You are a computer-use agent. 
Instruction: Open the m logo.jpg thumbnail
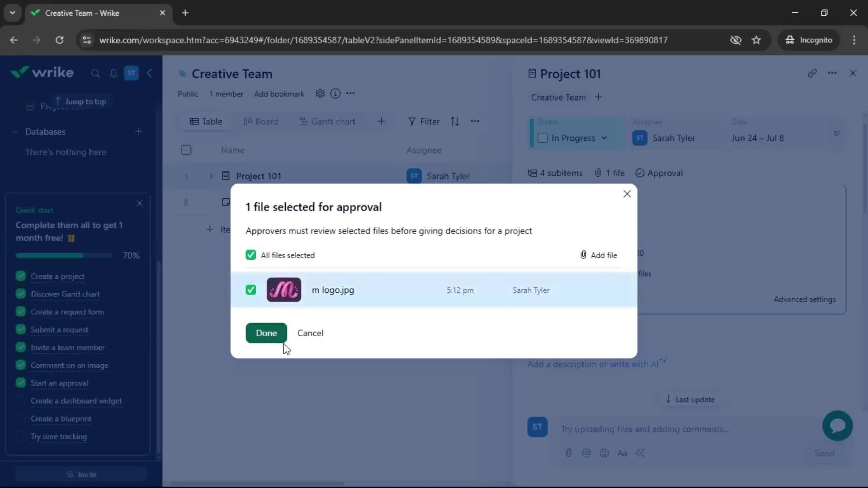[x=284, y=290]
